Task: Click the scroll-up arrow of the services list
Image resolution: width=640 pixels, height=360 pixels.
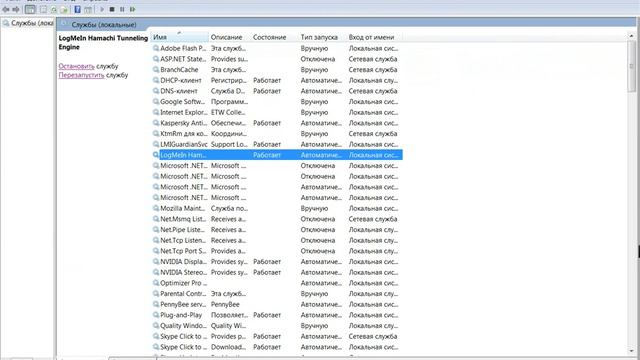Action: click(631, 36)
